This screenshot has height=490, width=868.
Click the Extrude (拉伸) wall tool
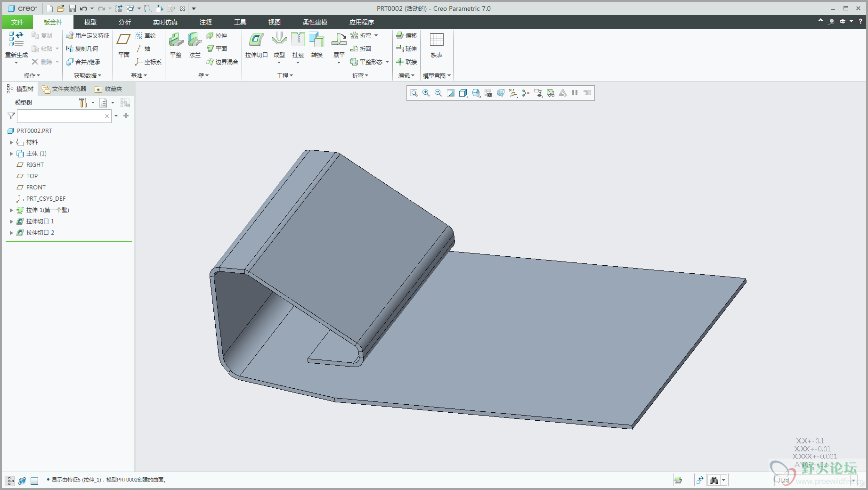click(x=217, y=36)
